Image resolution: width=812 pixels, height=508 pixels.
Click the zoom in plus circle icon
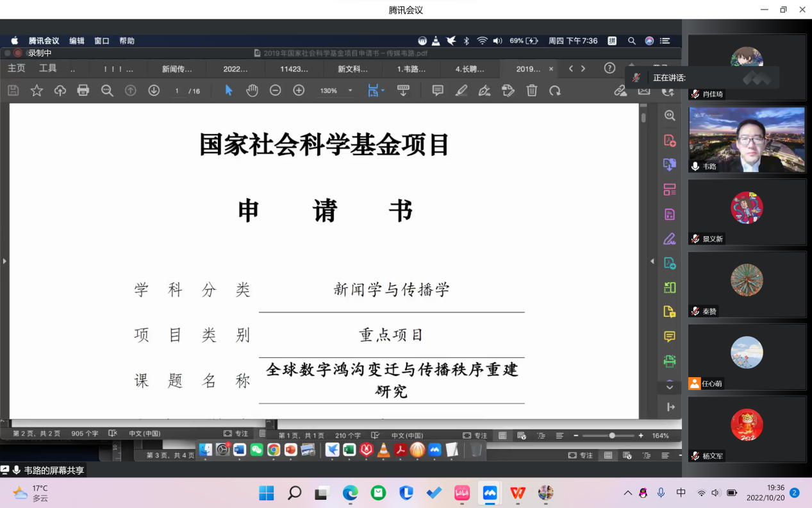(299, 90)
